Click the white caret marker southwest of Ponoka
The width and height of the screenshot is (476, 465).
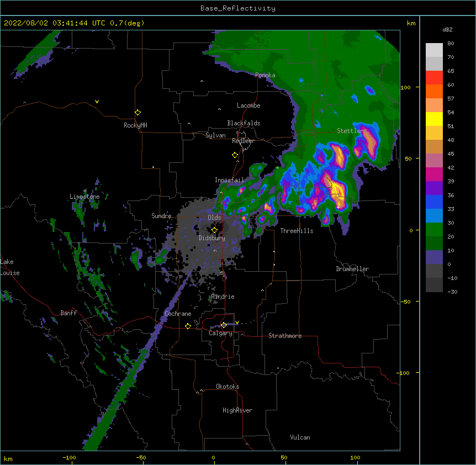pos(202,81)
